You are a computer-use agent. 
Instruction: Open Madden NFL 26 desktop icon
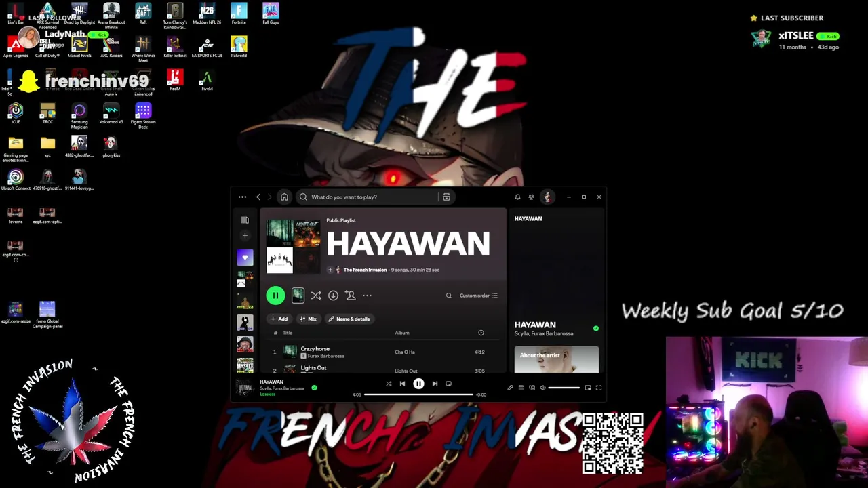click(207, 14)
